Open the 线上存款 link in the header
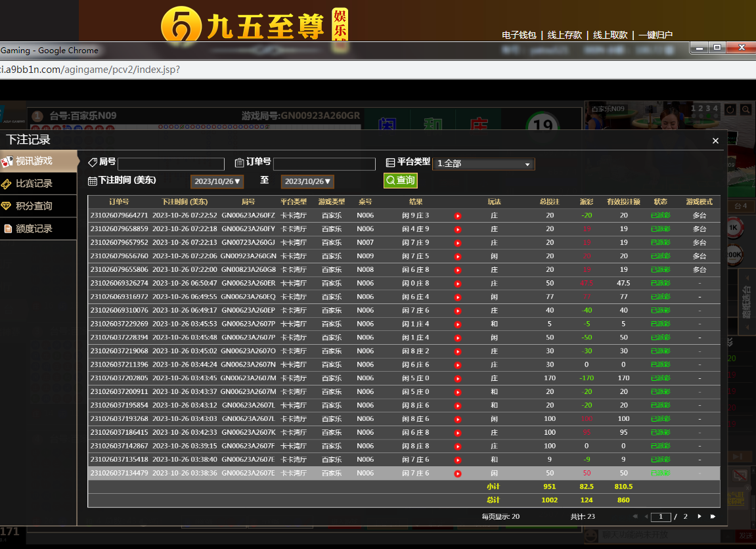The width and height of the screenshot is (756, 549). coord(564,35)
